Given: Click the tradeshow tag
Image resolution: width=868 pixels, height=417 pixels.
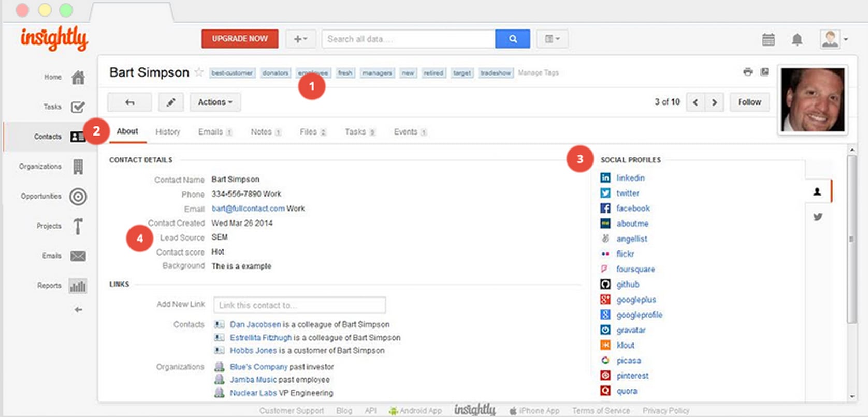Looking at the screenshot, I should point(496,73).
